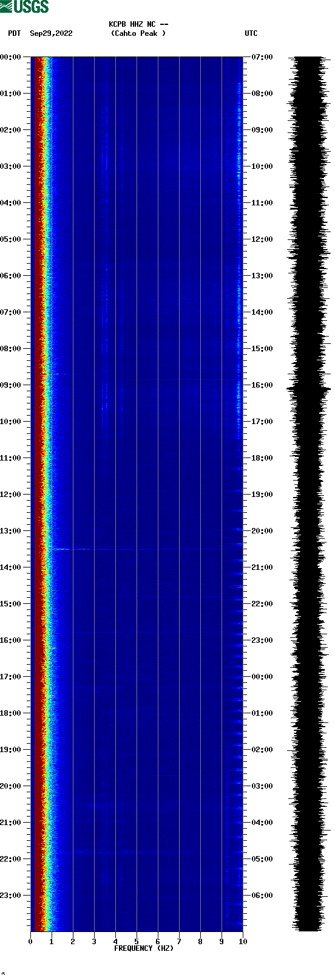Click the 5 frequency tick label
335x980 pixels.
click(137, 942)
